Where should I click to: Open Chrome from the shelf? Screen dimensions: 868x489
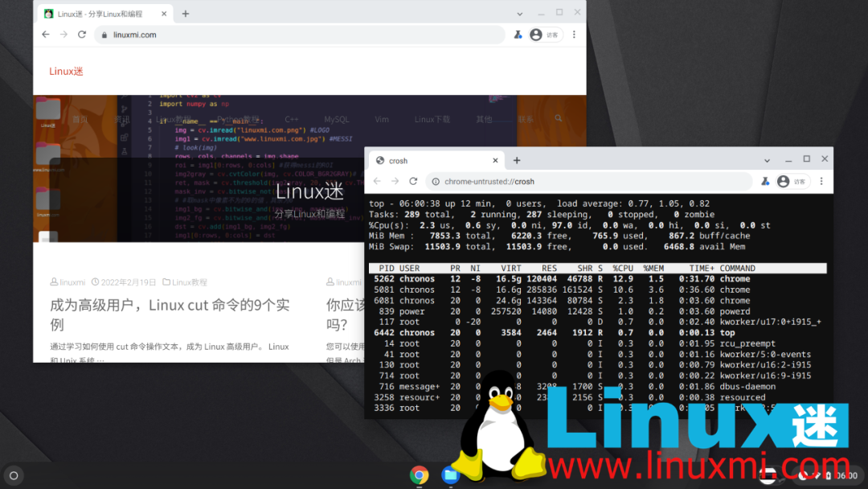coord(419,475)
